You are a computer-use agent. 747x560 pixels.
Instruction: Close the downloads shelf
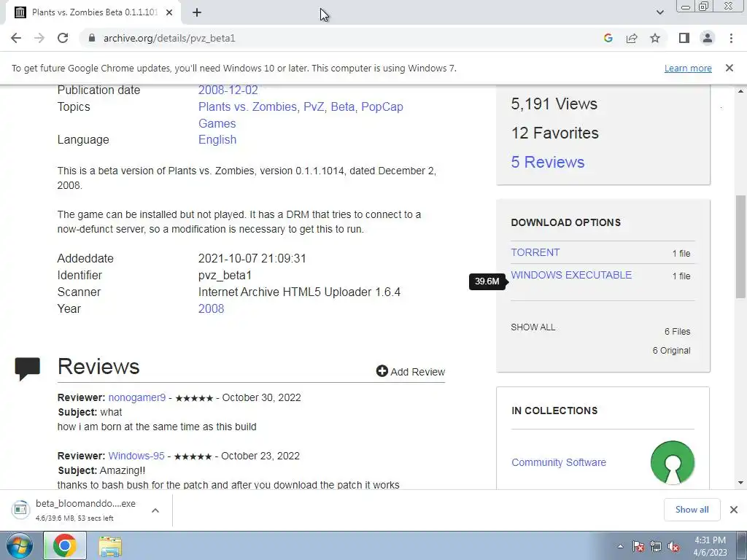(734, 510)
